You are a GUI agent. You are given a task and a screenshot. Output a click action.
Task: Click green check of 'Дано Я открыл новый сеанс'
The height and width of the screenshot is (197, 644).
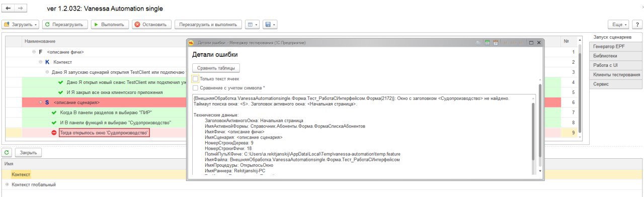[60, 82]
